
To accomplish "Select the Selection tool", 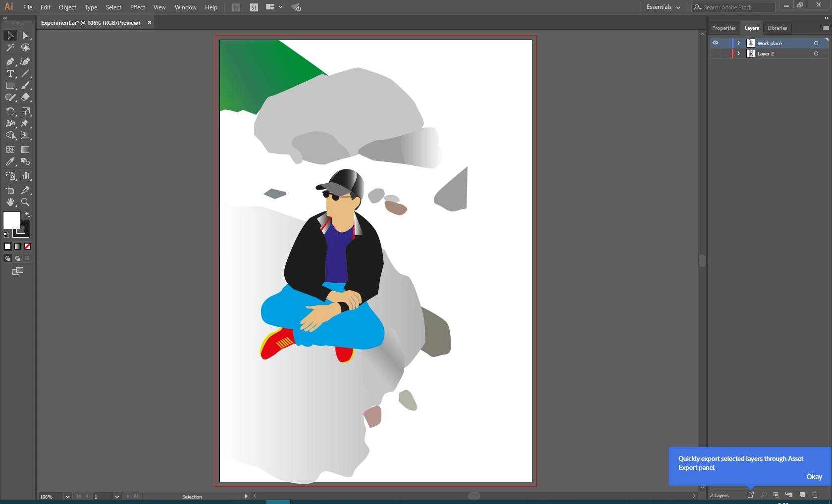I will (x=10, y=35).
